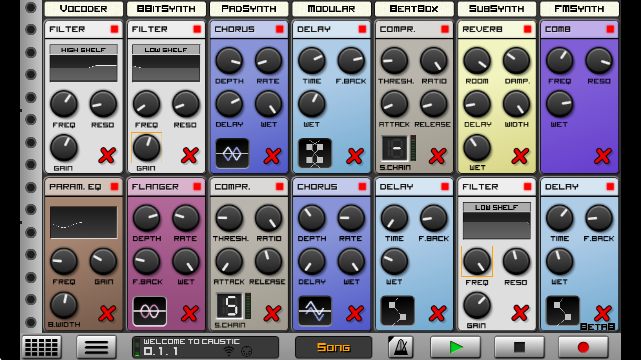Toggle the metronome
The image size is (641, 360).
[401, 347]
